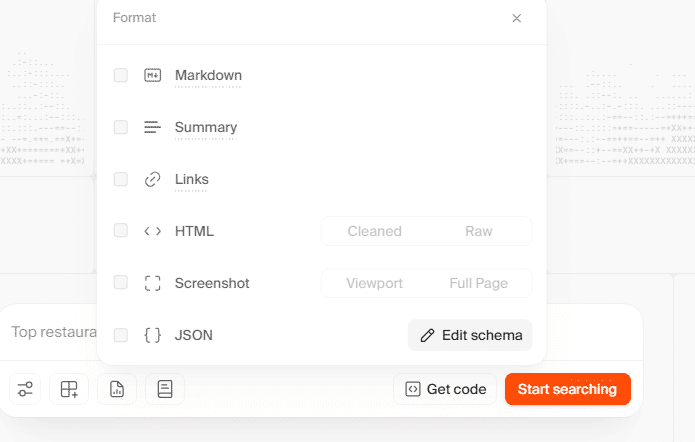Screen dimensions: 695x442
Task: Select Raw HTML option
Action: 479,231
